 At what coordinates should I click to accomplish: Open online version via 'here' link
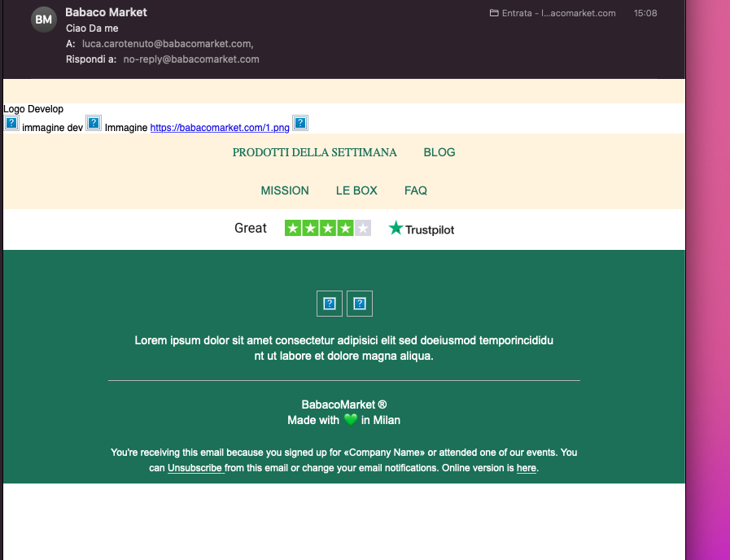point(526,468)
